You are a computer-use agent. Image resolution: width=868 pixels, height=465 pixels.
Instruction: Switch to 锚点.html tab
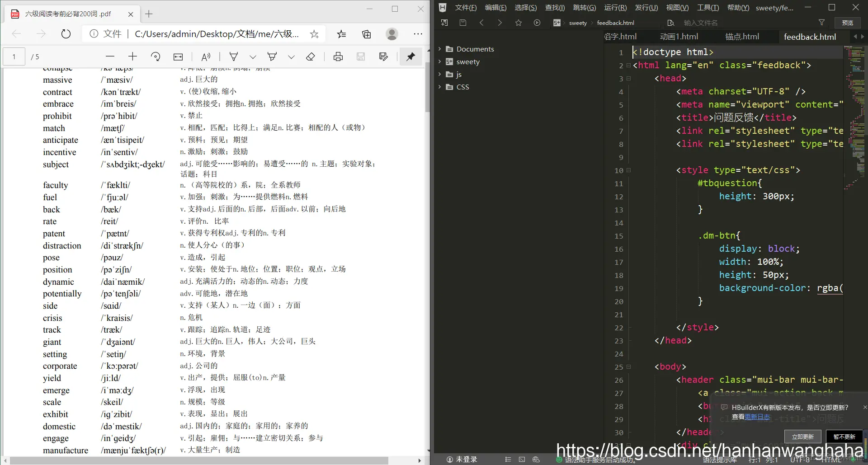tap(742, 37)
